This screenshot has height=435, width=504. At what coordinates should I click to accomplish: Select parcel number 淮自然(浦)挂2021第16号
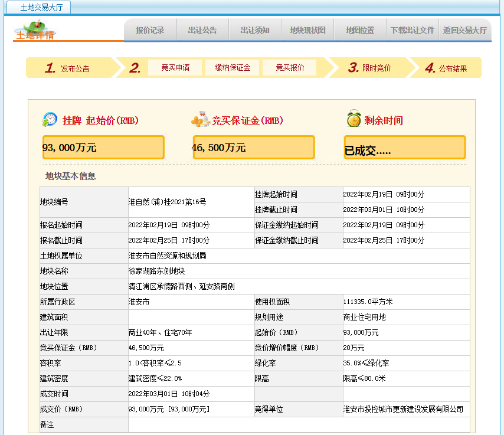[167, 202]
